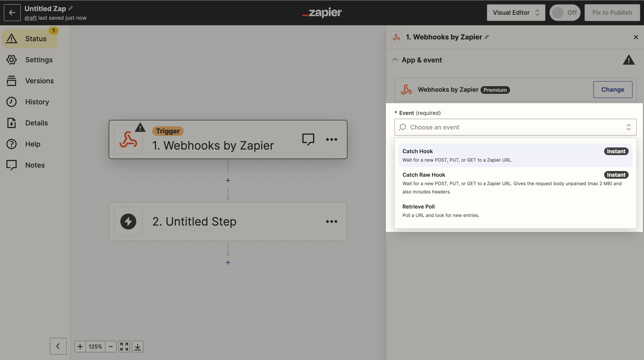Image resolution: width=644 pixels, height=360 pixels.
Task: Click the 125% zoom level
Action: pos(95,347)
